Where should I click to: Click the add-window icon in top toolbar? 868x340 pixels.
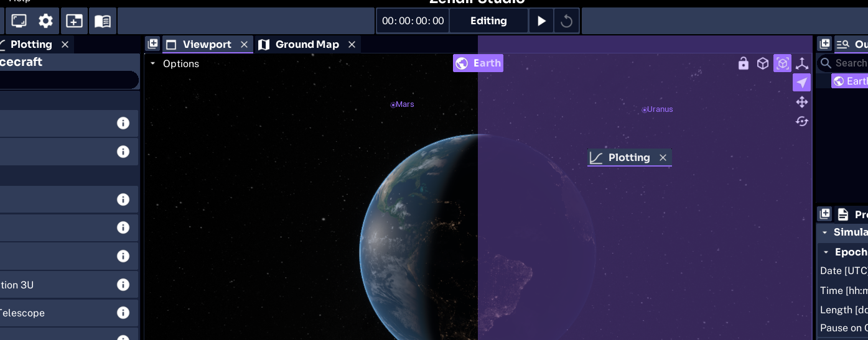pos(74,21)
